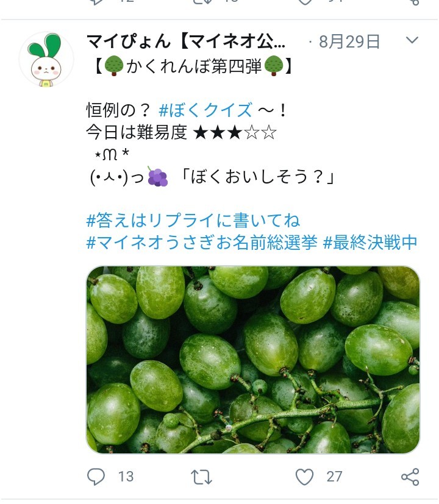Tap the cut-off heart icon of the tweet above
The width and height of the screenshot is (439, 504).
pyautogui.click(x=305, y=2)
